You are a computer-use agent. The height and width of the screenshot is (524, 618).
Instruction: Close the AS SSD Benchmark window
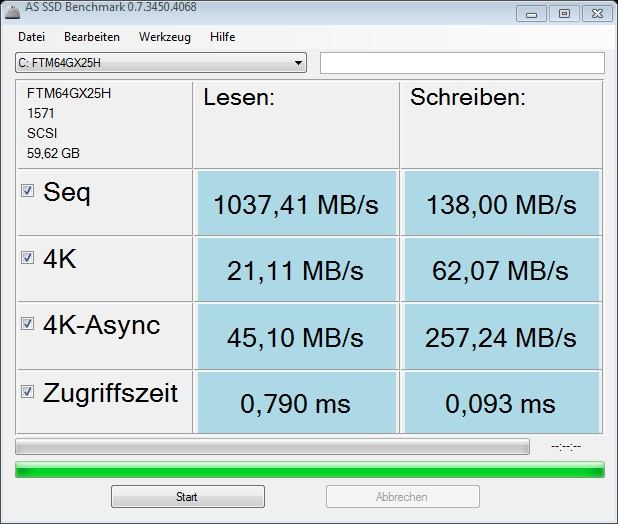click(x=596, y=12)
